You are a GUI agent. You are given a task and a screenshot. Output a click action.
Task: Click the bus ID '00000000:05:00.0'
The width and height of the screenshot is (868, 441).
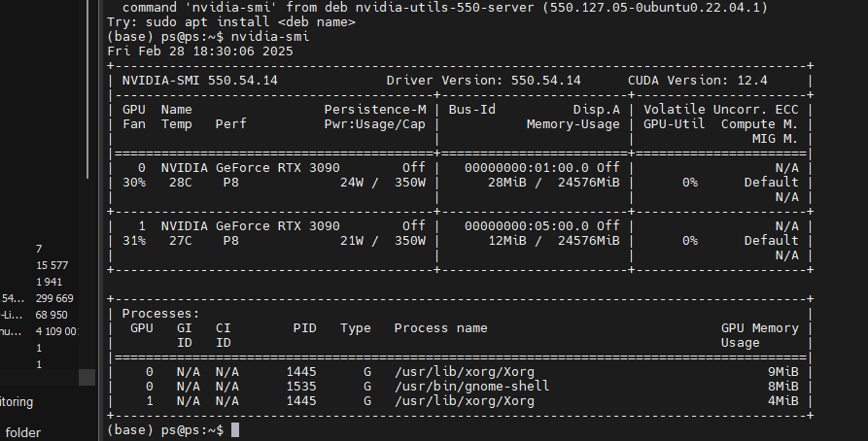(x=527, y=225)
